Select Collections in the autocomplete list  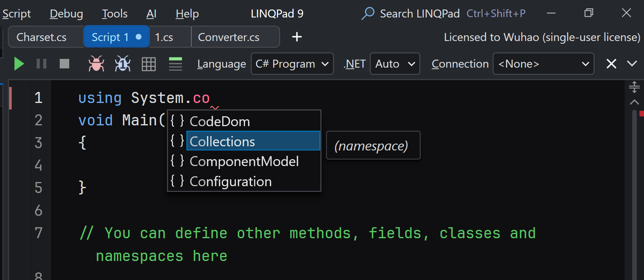coord(223,141)
